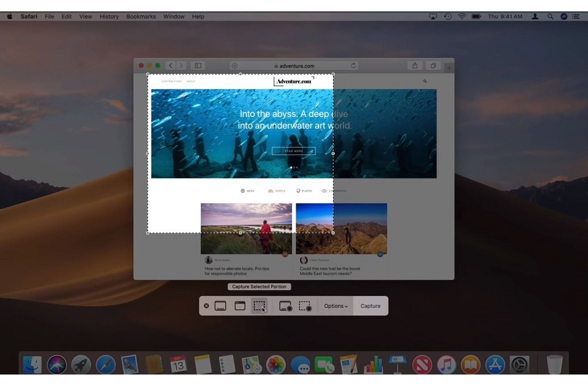Open the PLACES category tab
588x390 pixels.
tap(304, 190)
